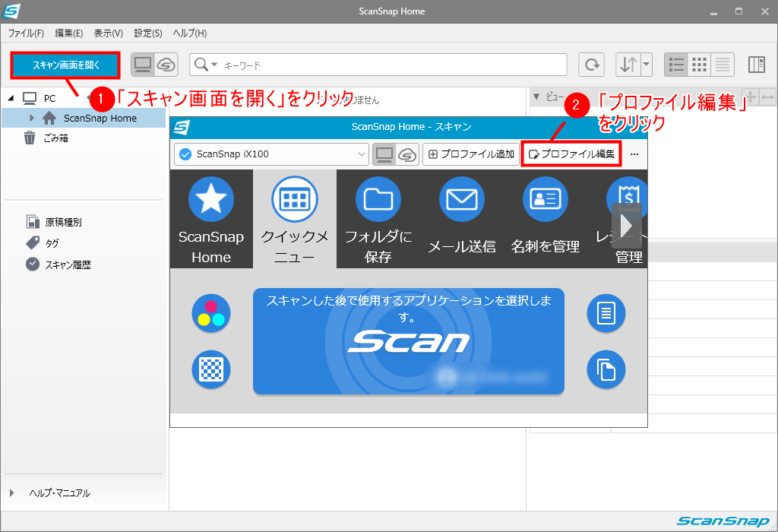Image resolution: width=778 pixels, height=532 pixels.
Task: Click the color mode circles icon
Action: coord(210,313)
